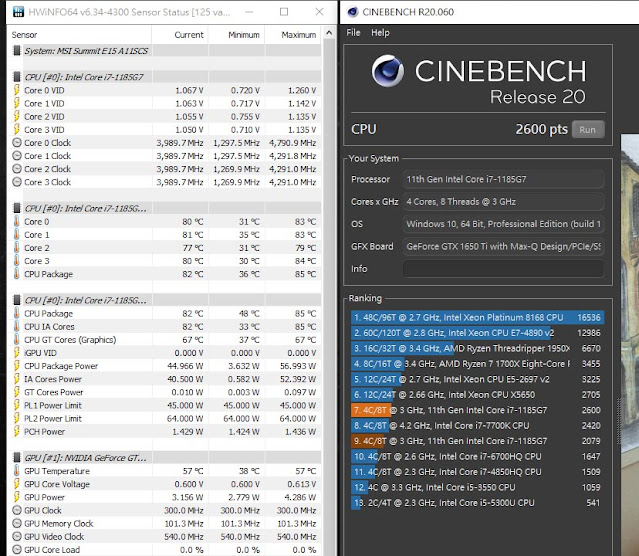This screenshot has height=556, width=639.
Task: Open the Help menu in Cinebench
Action: click(380, 33)
